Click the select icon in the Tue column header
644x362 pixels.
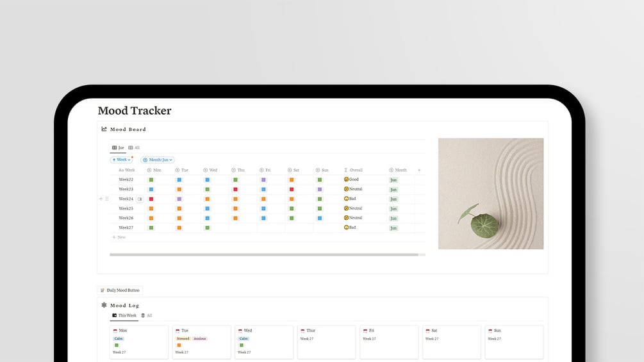click(x=178, y=170)
